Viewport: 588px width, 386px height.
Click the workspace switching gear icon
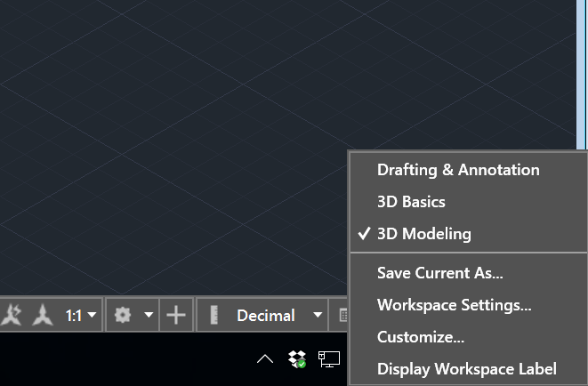[x=123, y=315]
